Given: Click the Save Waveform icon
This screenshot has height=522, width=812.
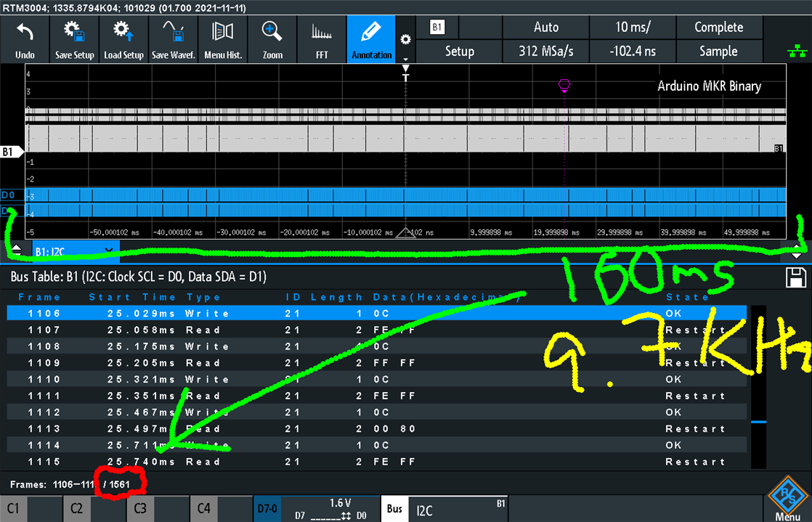Looking at the screenshot, I should (x=174, y=39).
